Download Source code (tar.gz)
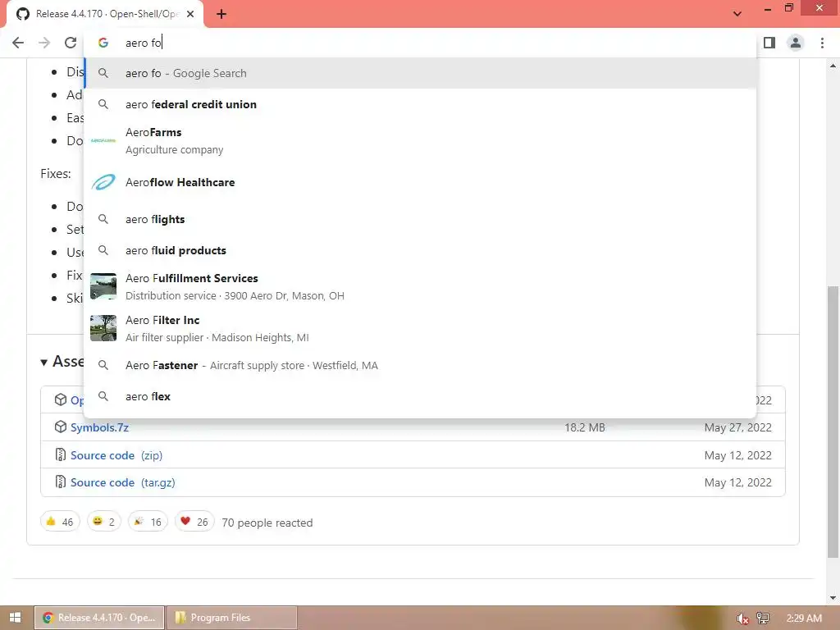This screenshot has width=840, height=630. (123, 482)
